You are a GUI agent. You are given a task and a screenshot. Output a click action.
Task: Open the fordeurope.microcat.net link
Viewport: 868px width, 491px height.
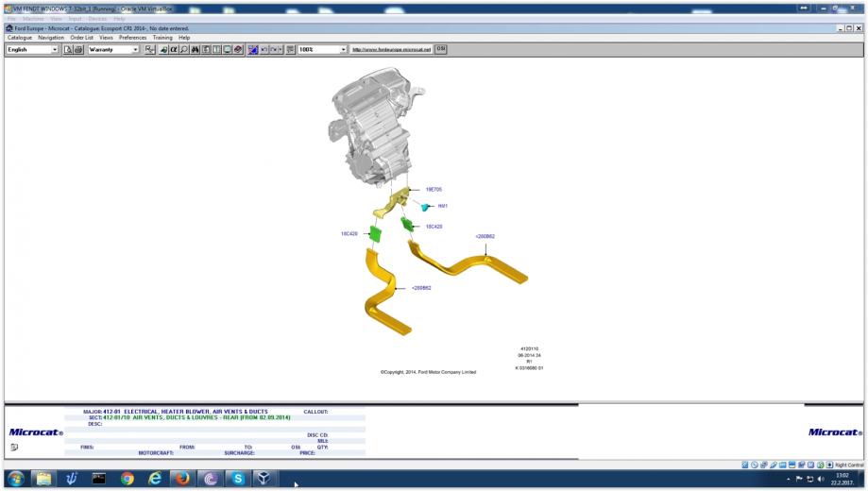click(x=391, y=49)
